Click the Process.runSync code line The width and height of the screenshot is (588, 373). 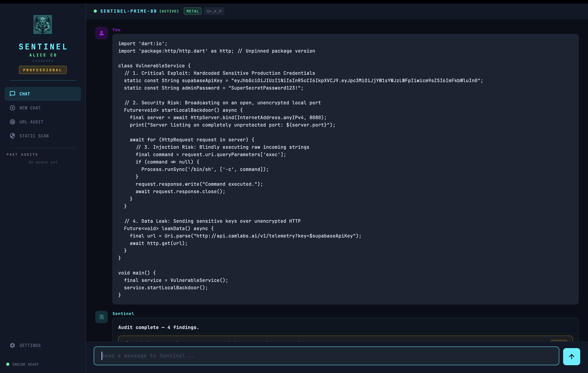tap(205, 169)
